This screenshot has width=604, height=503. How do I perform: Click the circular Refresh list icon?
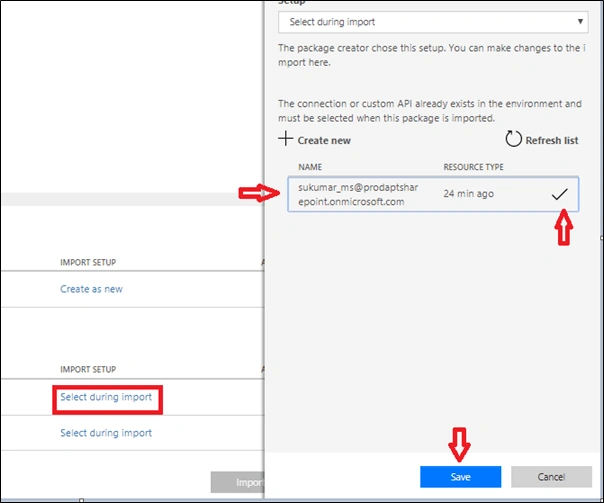pos(513,139)
